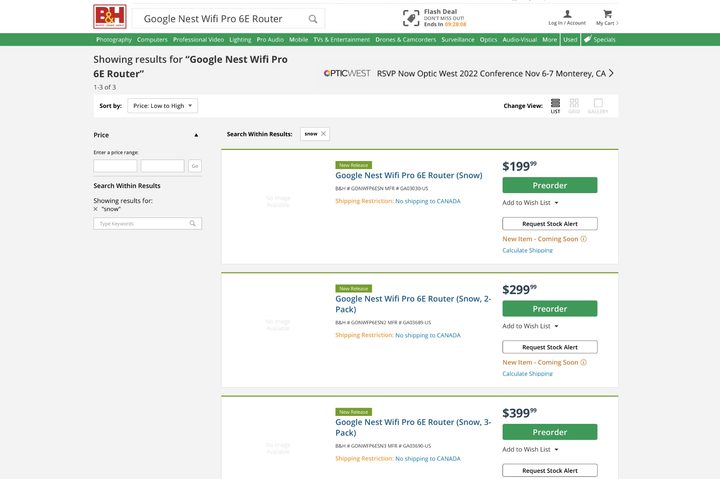Screen dimensions: 720x479
Task: Open the Photography menu
Action: click(x=114, y=39)
